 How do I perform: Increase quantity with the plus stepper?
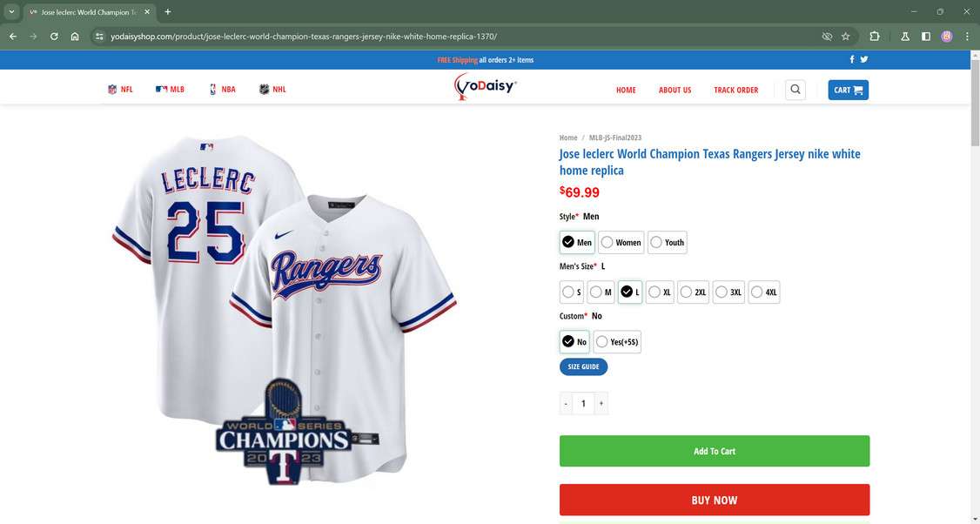click(601, 403)
